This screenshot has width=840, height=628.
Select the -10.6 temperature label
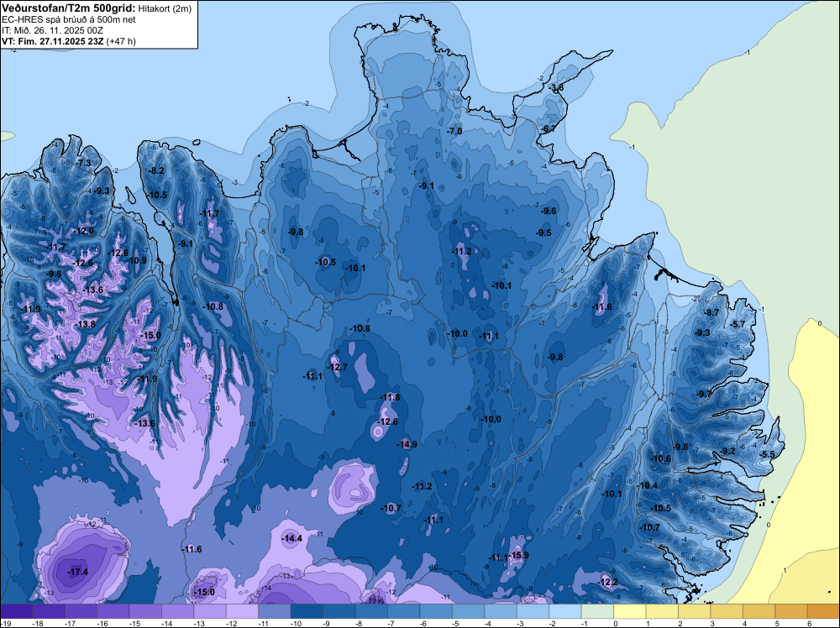[x=660, y=458]
